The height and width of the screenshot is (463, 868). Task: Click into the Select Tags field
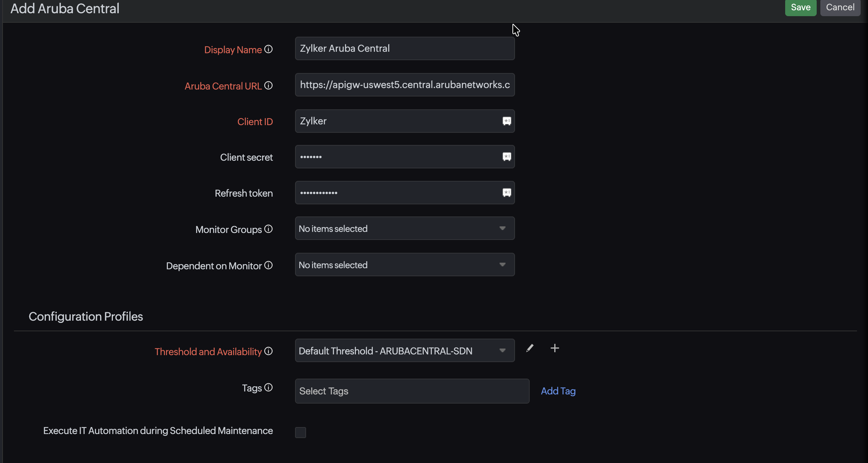(x=412, y=391)
